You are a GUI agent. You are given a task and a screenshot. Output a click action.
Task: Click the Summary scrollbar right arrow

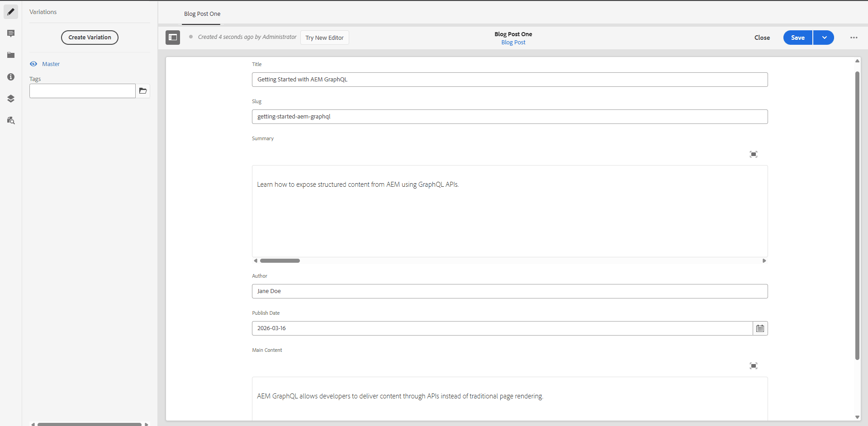pyautogui.click(x=764, y=260)
